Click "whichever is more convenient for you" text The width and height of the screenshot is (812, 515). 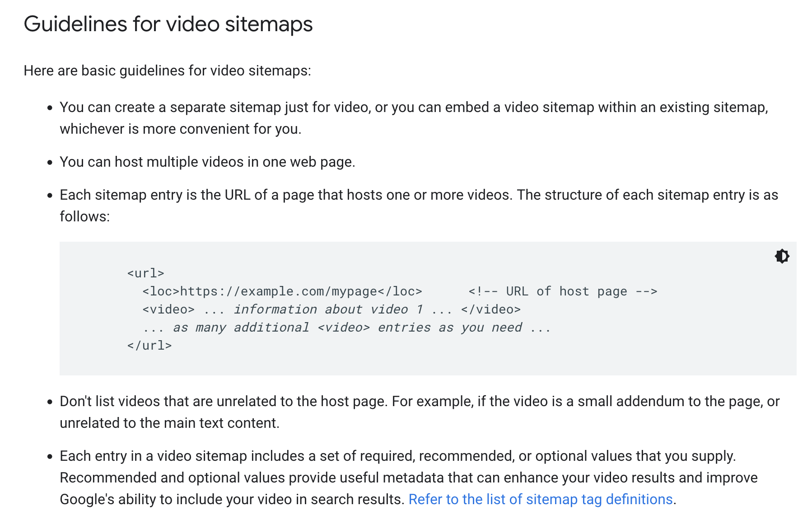click(180, 129)
